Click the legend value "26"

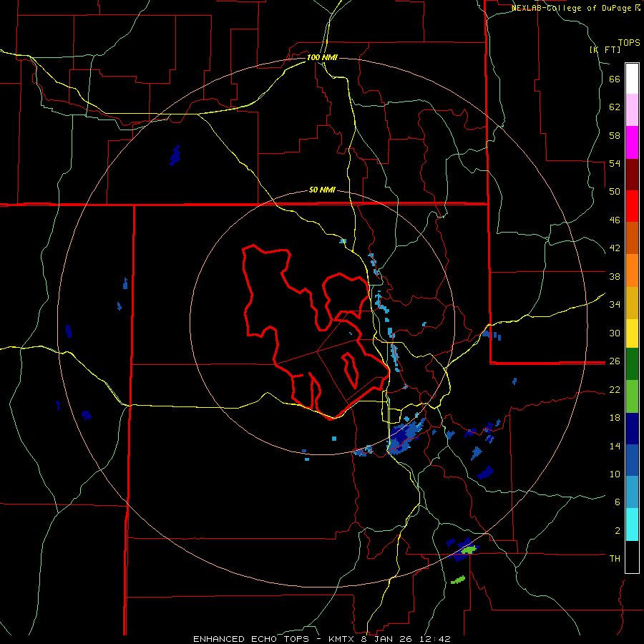tap(615, 361)
